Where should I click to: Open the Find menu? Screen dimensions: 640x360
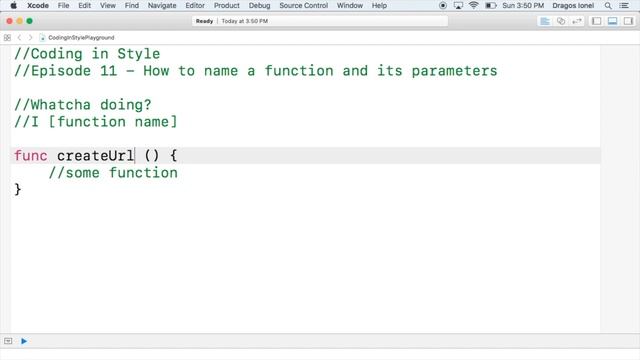131,6
